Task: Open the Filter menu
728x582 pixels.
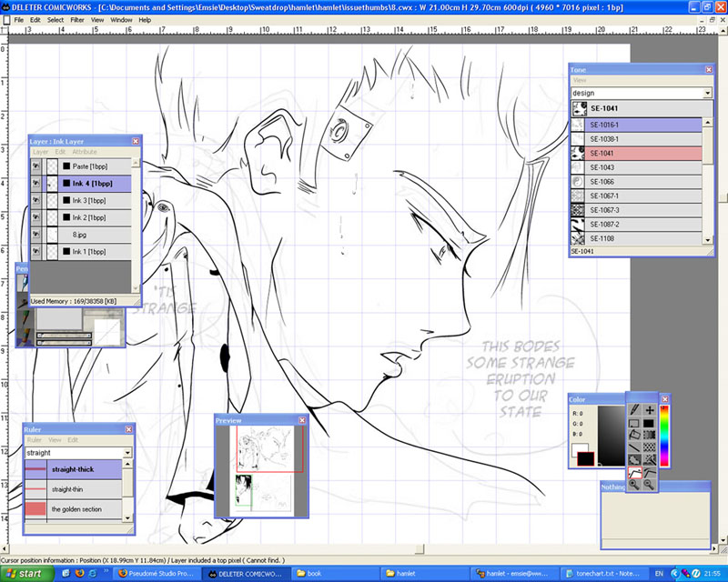Action: (77, 20)
